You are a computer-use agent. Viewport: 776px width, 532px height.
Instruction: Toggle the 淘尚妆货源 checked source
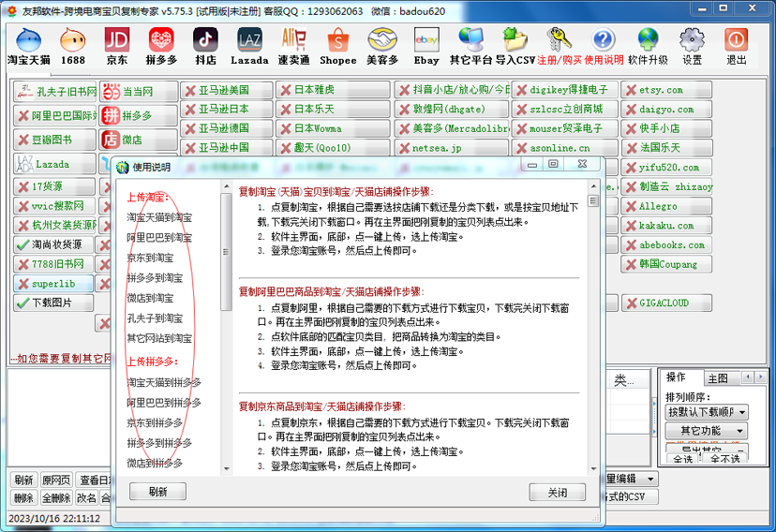point(55,244)
